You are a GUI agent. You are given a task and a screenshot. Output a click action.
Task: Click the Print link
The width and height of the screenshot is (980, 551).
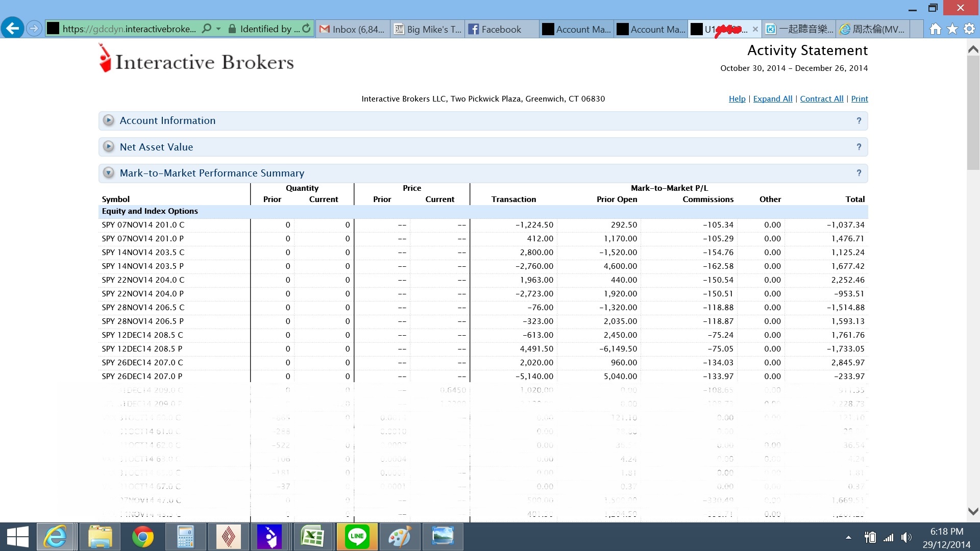[x=860, y=99]
